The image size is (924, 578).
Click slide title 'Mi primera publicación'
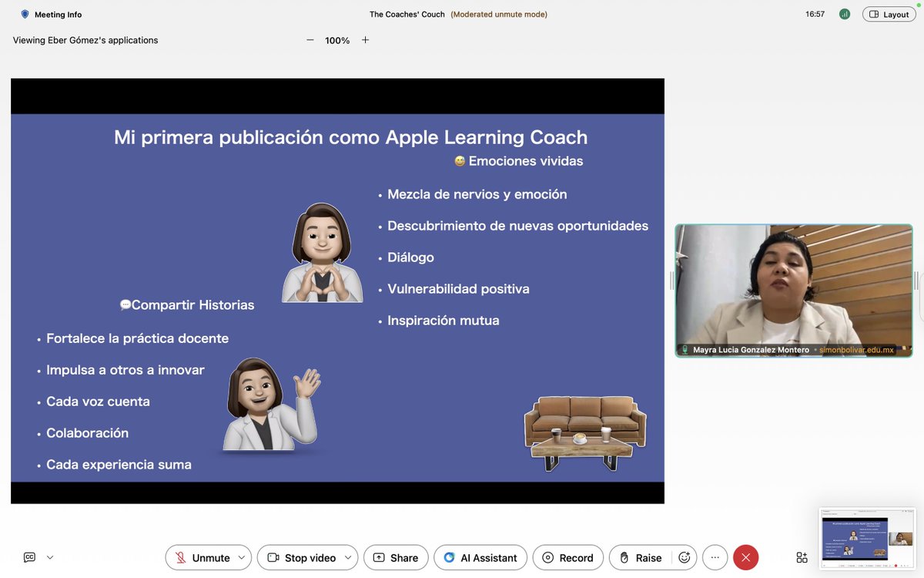[350, 137]
